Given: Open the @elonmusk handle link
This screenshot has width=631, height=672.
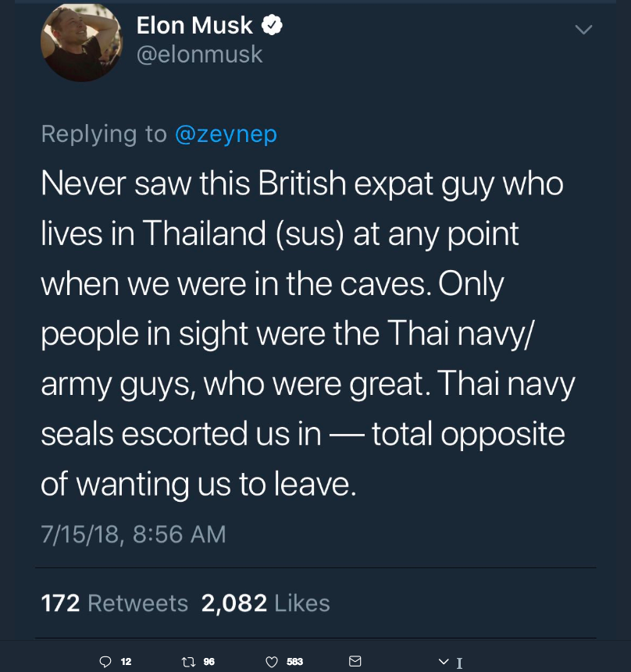Looking at the screenshot, I should tap(199, 55).
